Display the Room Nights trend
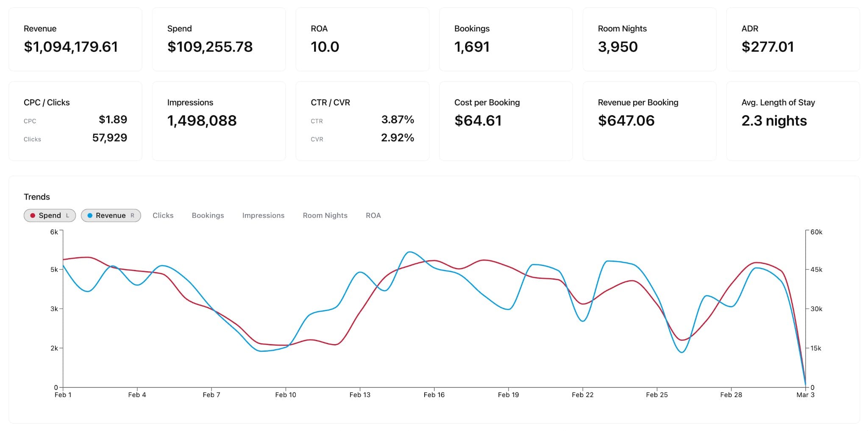 (x=325, y=215)
